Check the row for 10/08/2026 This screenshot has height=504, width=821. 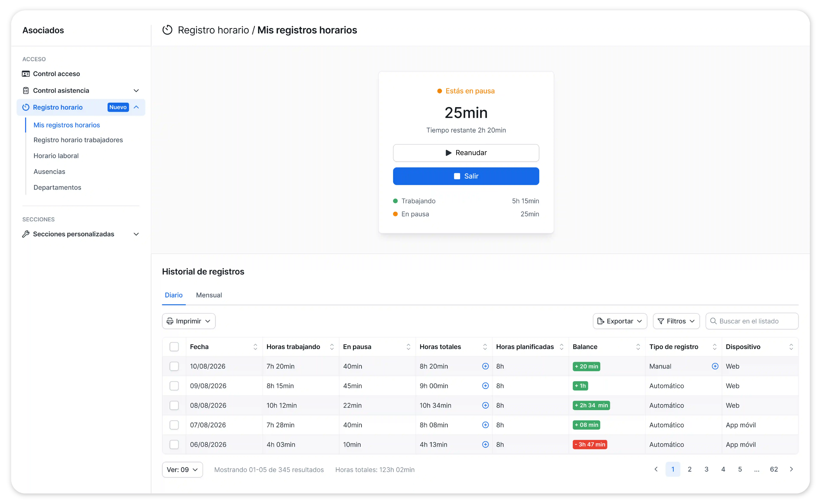click(174, 366)
